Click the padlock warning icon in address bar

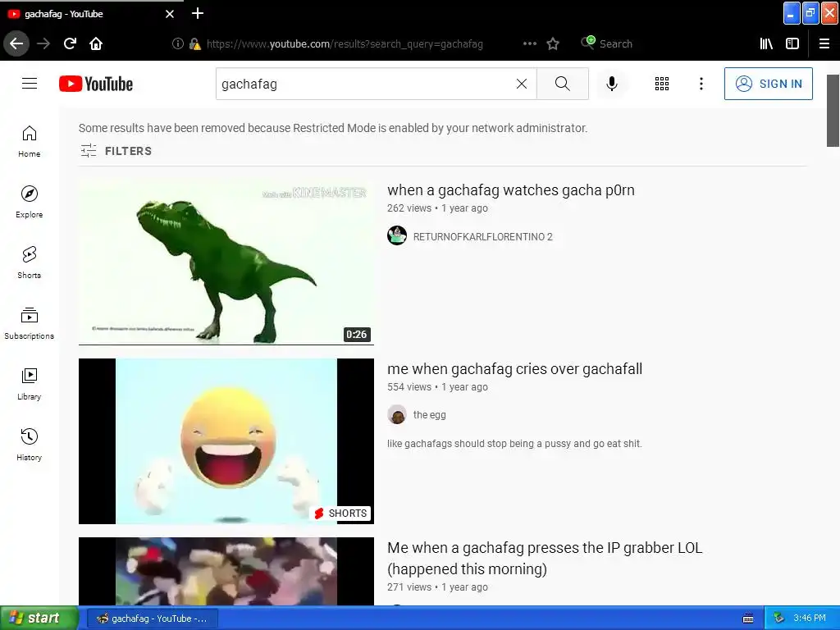195,44
